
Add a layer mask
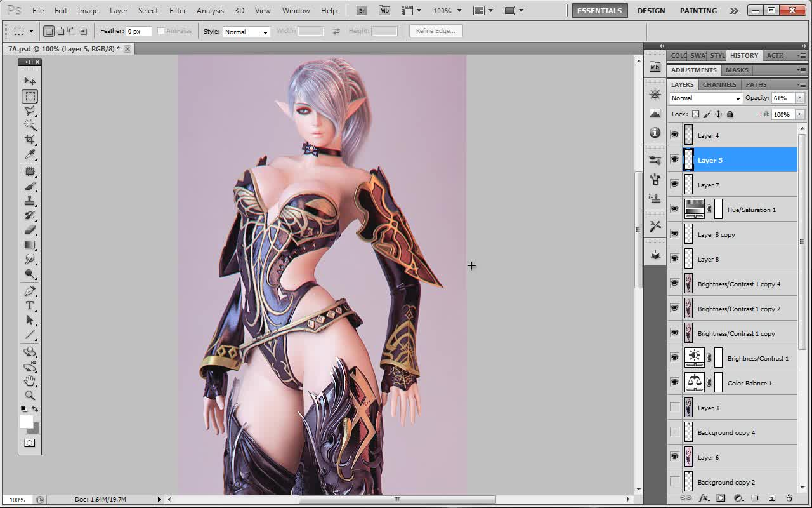click(721, 498)
